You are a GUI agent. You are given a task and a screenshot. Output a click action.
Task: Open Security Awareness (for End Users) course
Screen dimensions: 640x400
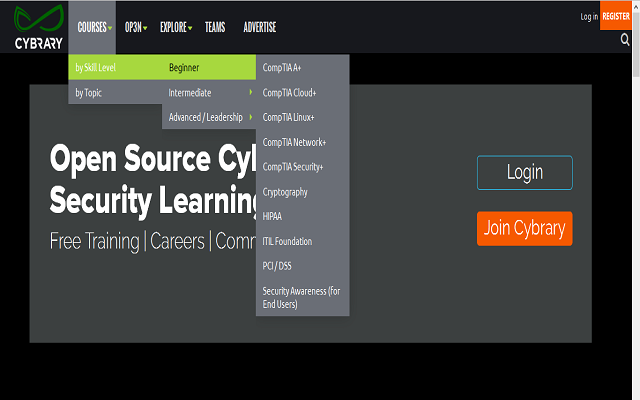(x=302, y=297)
